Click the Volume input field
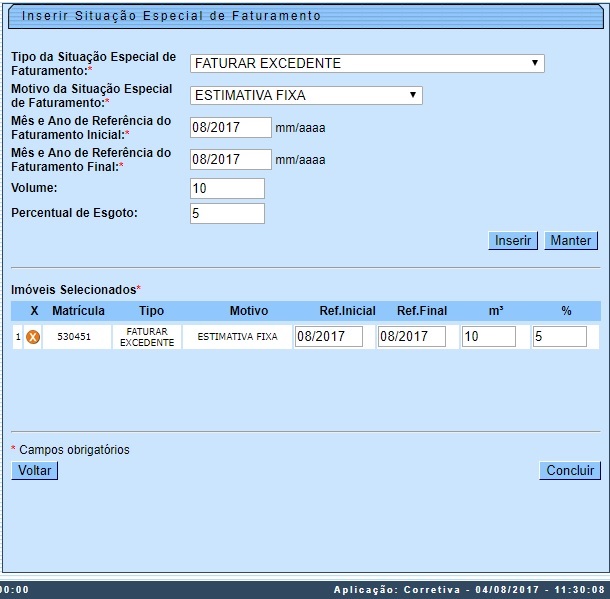610x599 pixels. click(x=227, y=189)
